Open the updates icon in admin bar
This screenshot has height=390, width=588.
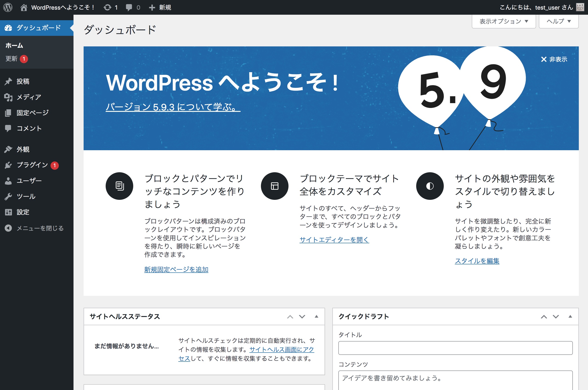[x=107, y=7]
